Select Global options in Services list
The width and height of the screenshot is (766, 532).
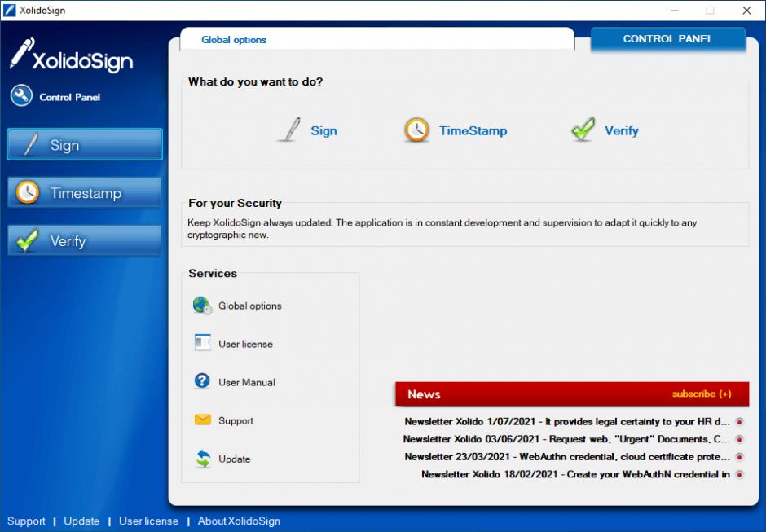[x=249, y=306]
